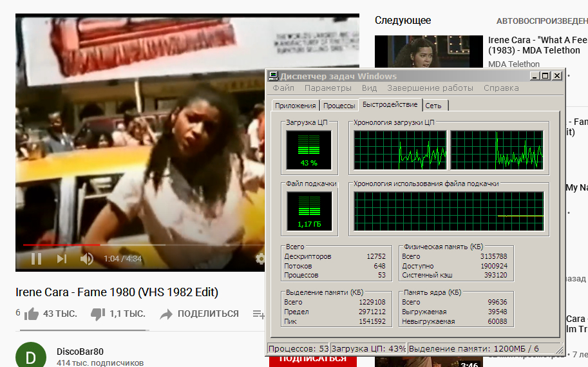
Task: Open the Файл menu in Task Manager
Action: pyautogui.click(x=283, y=88)
